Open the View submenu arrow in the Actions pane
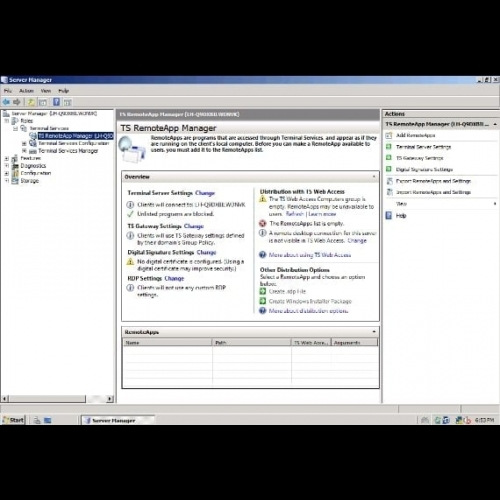Image resolution: width=500 pixels, height=500 pixels. pyautogui.click(x=495, y=204)
